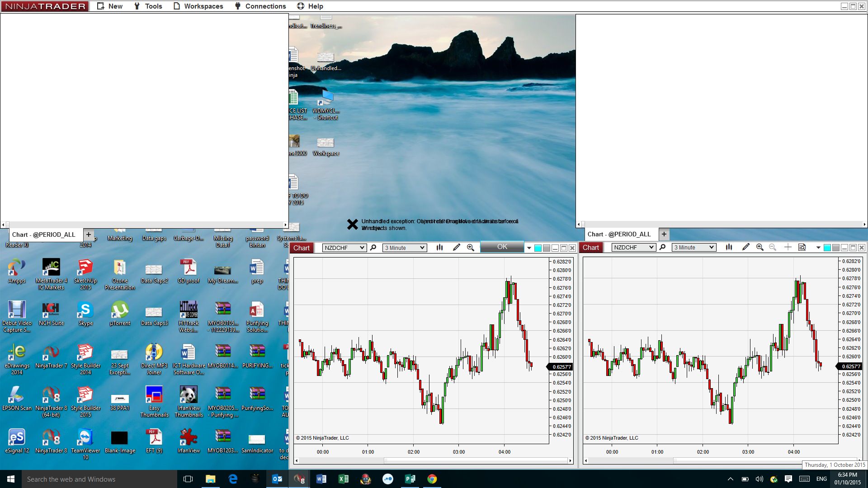Select the drawing pencil tool in right chart
The width and height of the screenshot is (868, 488).
click(x=745, y=247)
